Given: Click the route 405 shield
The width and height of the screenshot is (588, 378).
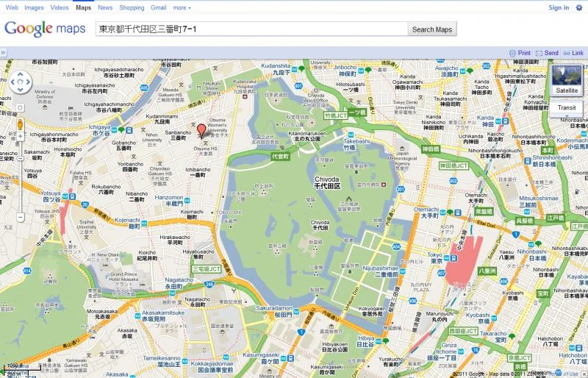Looking at the screenshot, I should 144,88.
